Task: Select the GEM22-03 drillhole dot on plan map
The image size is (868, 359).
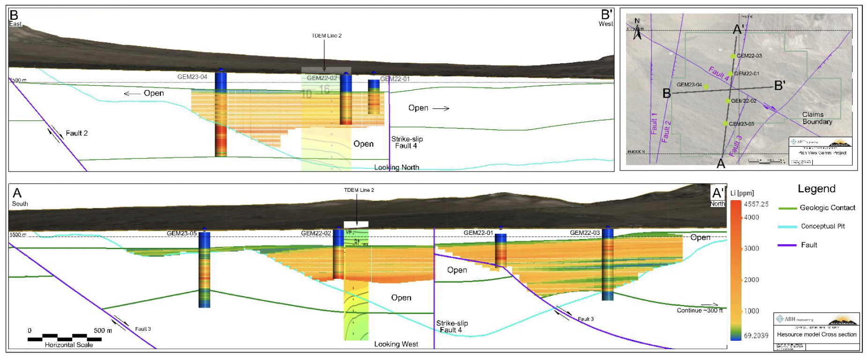Action: click(x=733, y=56)
